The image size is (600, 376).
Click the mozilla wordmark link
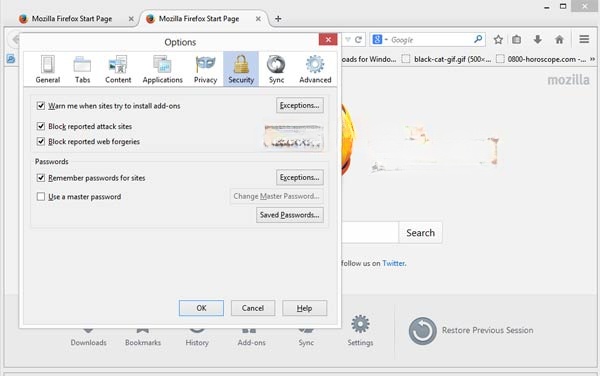(x=568, y=80)
